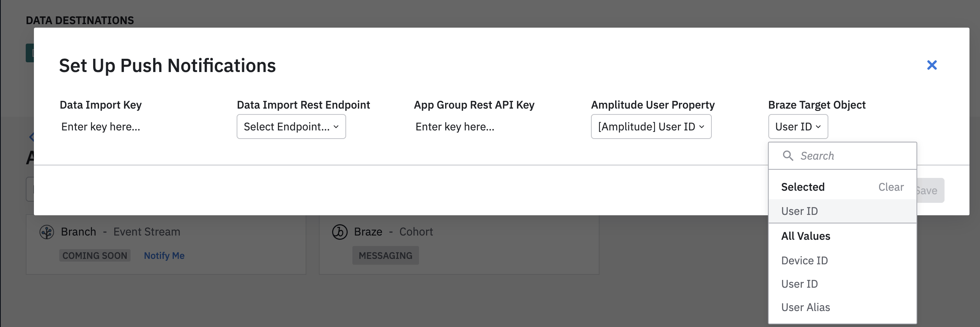
Task: Collapse the Braze Target Object dropdown
Action: pos(798,127)
